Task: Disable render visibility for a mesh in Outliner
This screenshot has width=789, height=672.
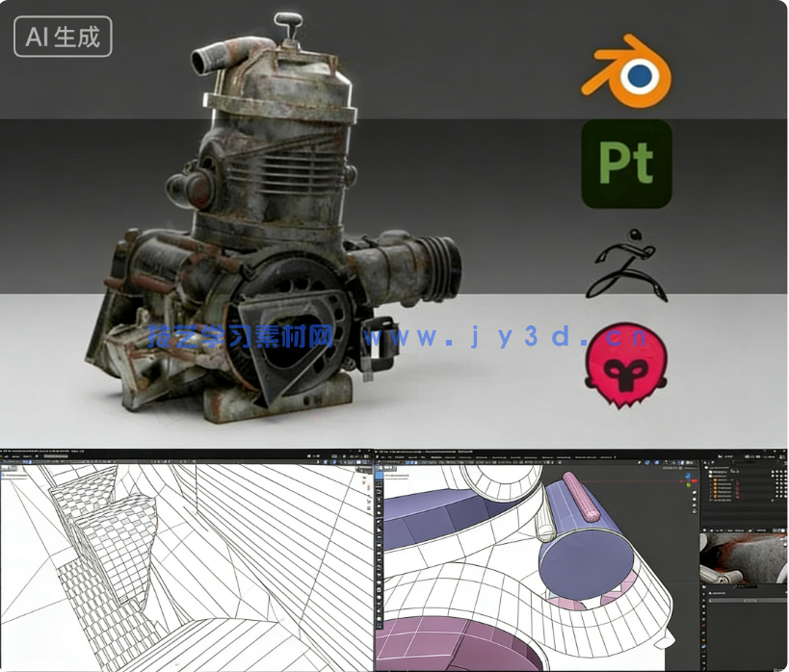Action: point(785,483)
